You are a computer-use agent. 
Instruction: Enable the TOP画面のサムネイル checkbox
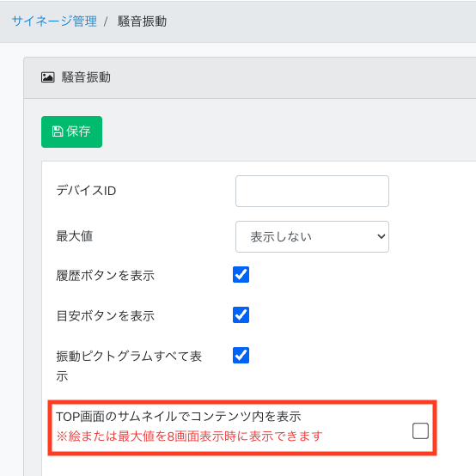click(x=420, y=430)
